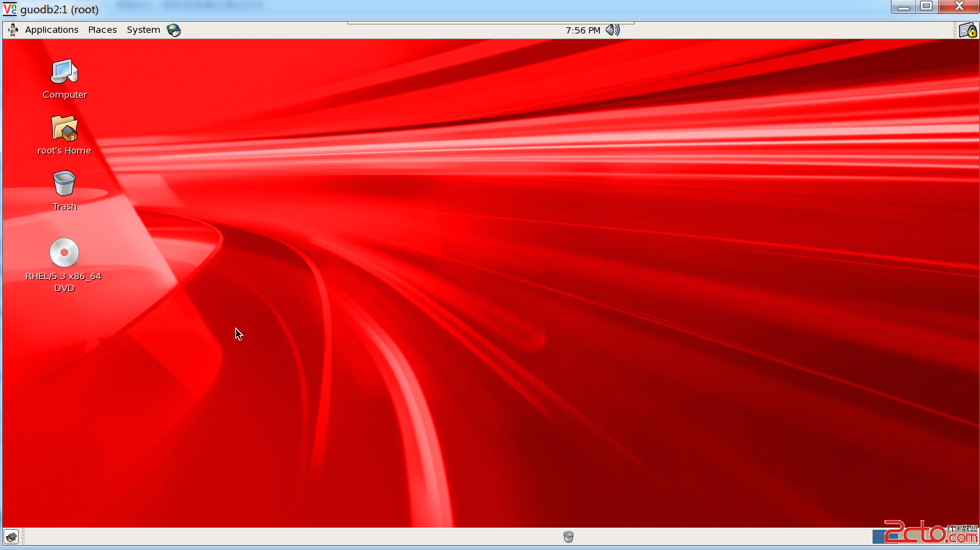Screen dimensions: 980x550
Task: Maximize the guodb2:1 VNC window
Action: [926, 6]
